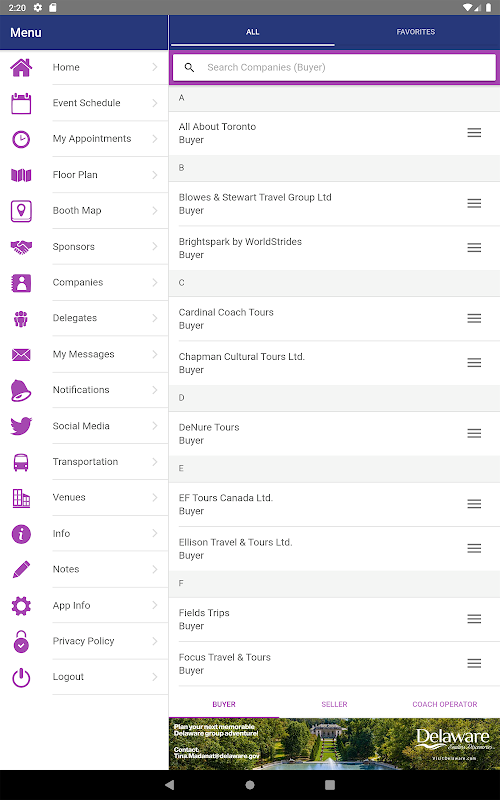Open the Privacy Policy menu label

pos(83,641)
